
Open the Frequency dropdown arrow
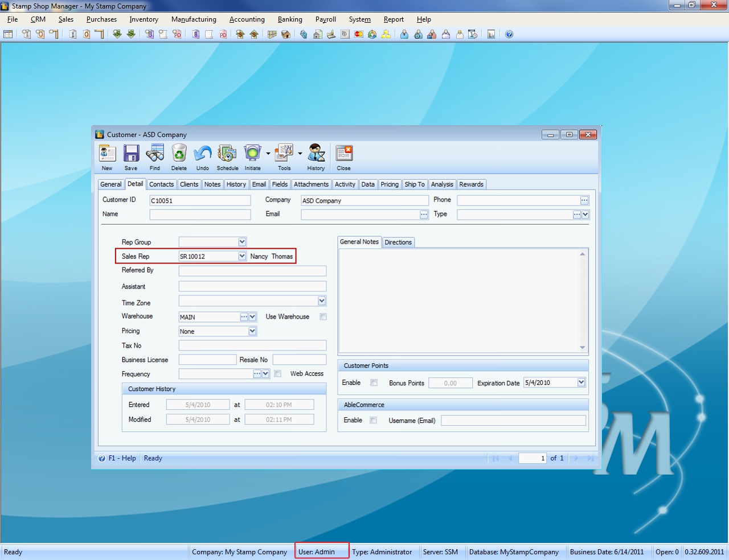tap(265, 373)
